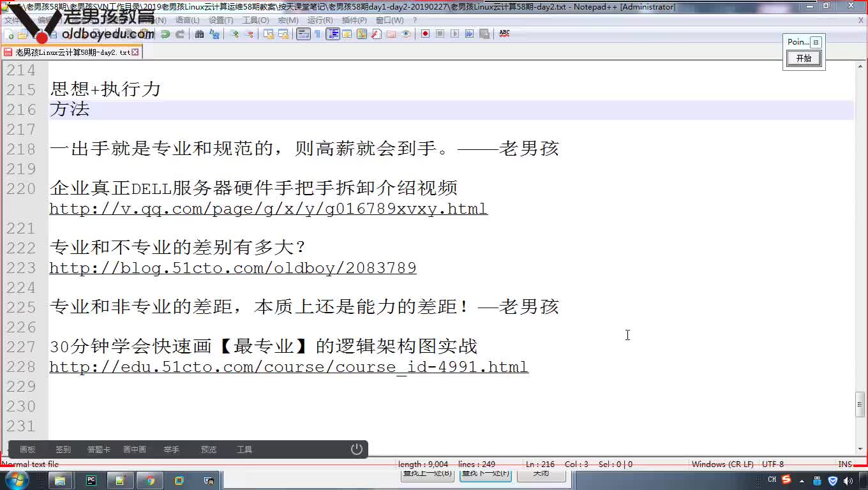The width and height of the screenshot is (868, 490).
Task: Open blog.51cto.com/oldboy/2083789 link
Action: click(x=233, y=268)
